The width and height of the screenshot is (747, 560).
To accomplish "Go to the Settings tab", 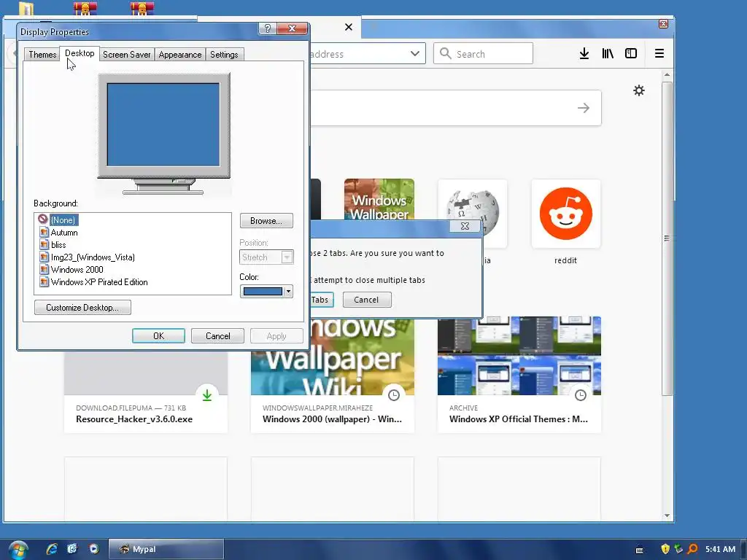I will [224, 55].
